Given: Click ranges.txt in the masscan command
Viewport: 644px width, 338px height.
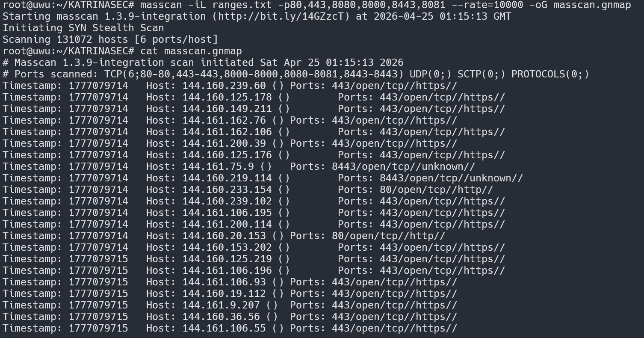Looking at the screenshot, I should [236, 5].
